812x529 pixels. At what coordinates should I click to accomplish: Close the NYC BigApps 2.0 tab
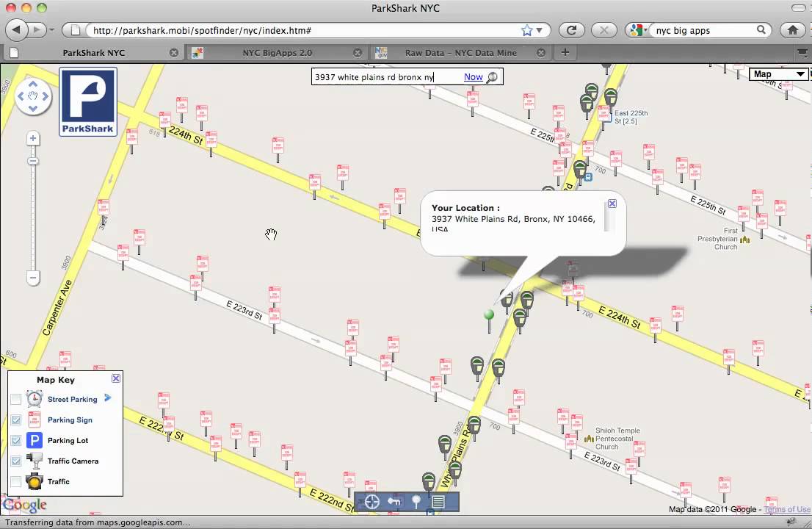358,52
